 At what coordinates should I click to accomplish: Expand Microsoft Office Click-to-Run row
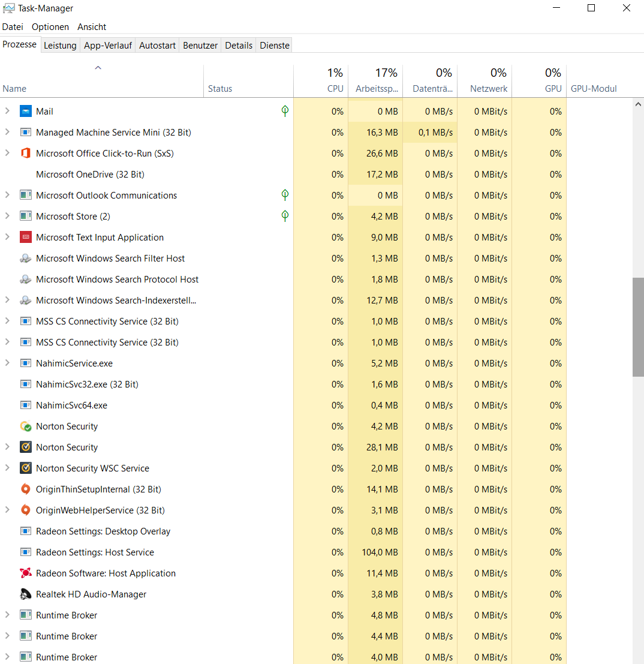pyautogui.click(x=7, y=153)
